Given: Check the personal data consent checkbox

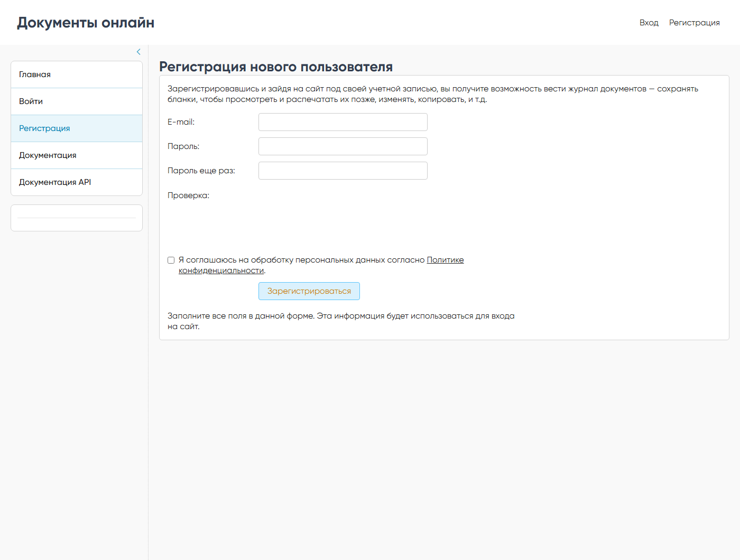Looking at the screenshot, I should tap(171, 260).
